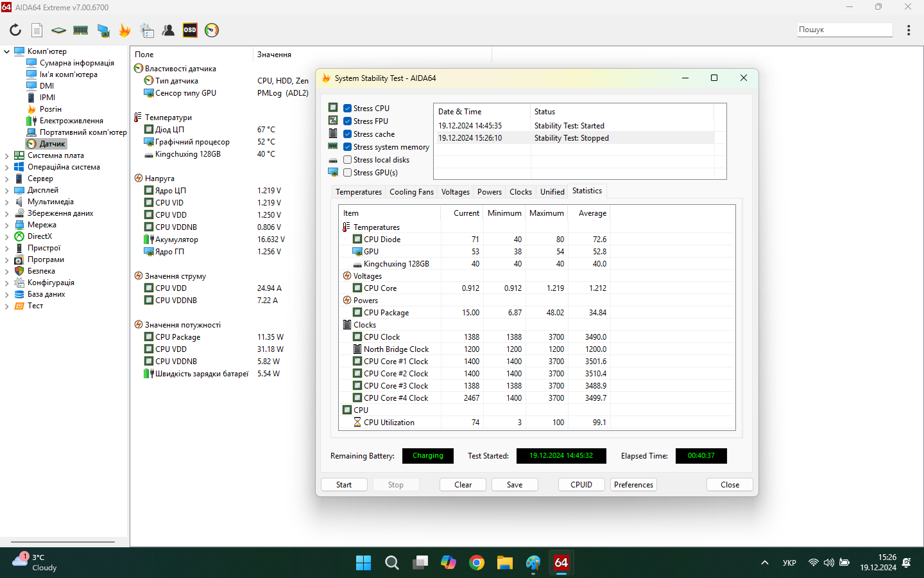The height and width of the screenshot is (578, 924).
Task: Click the Refresh toolbar icon
Action: pos(15,30)
